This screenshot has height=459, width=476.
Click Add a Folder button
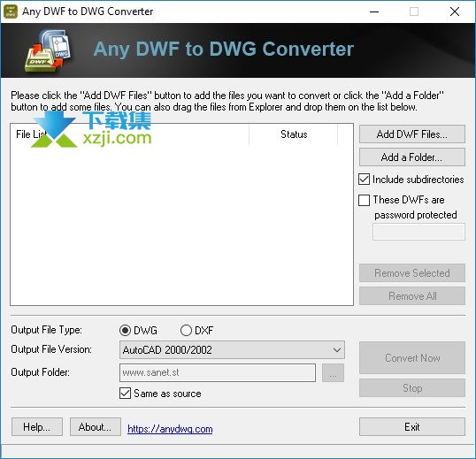tap(412, 157)
